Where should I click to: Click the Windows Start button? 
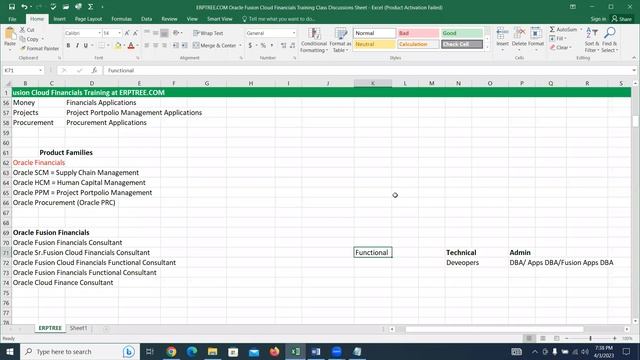(x=10, y=351)
